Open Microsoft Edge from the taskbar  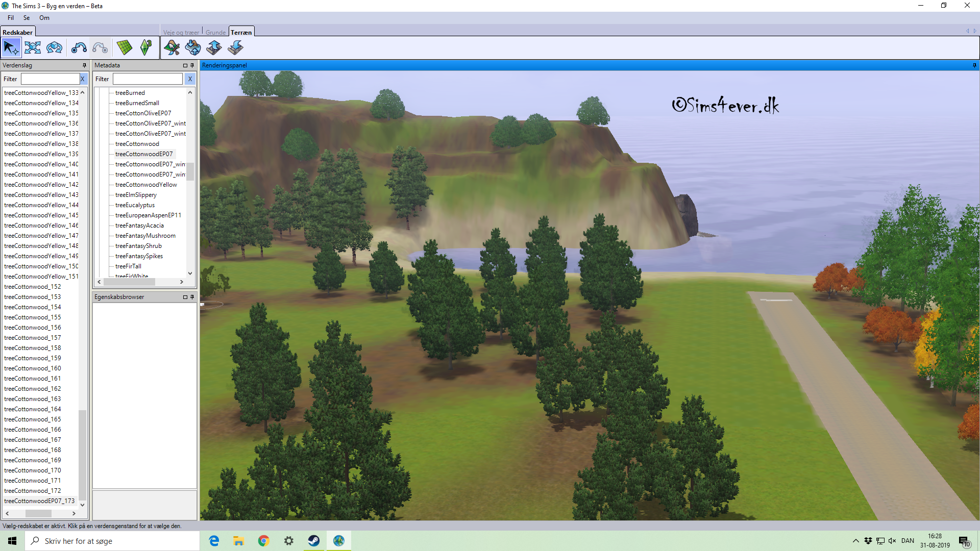click(214, 541)
